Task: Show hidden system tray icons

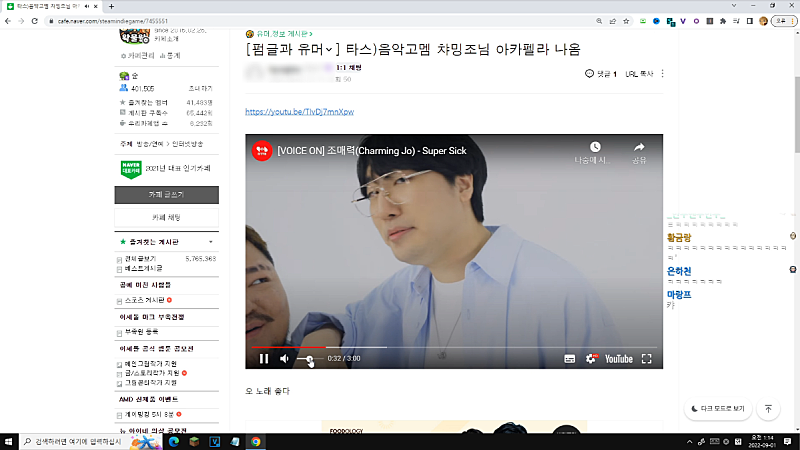Action: (689, 441)
